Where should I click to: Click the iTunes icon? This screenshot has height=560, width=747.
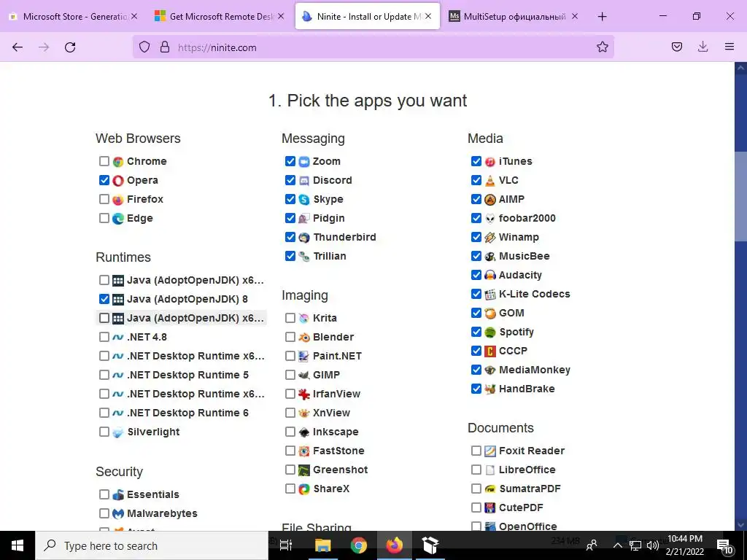tap(490, 161)
